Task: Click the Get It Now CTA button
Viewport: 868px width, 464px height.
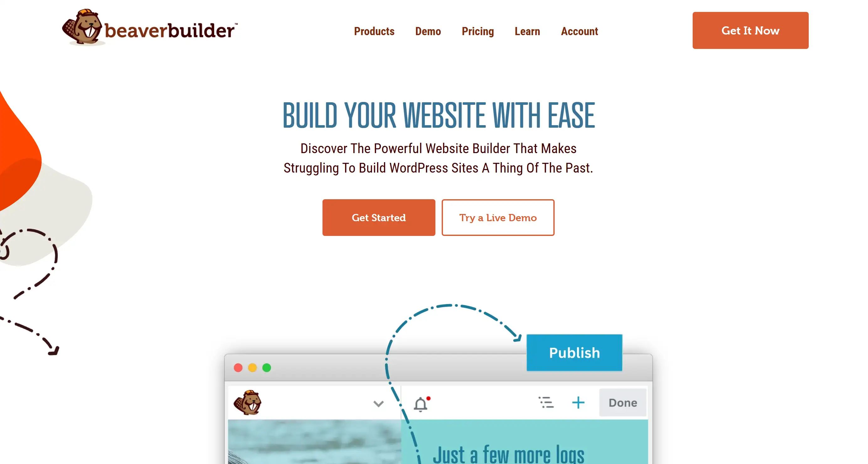Action: click(x=750, y=30)
